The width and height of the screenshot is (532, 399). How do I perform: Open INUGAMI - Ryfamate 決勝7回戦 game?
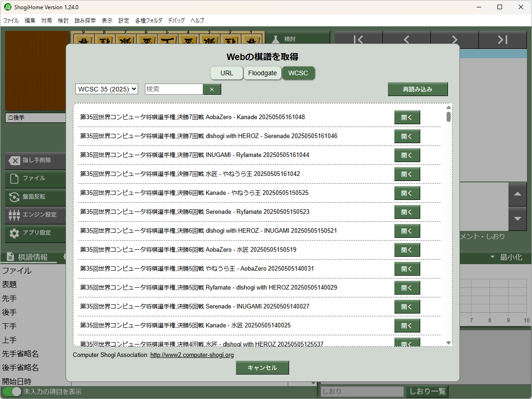coord(407,155)
